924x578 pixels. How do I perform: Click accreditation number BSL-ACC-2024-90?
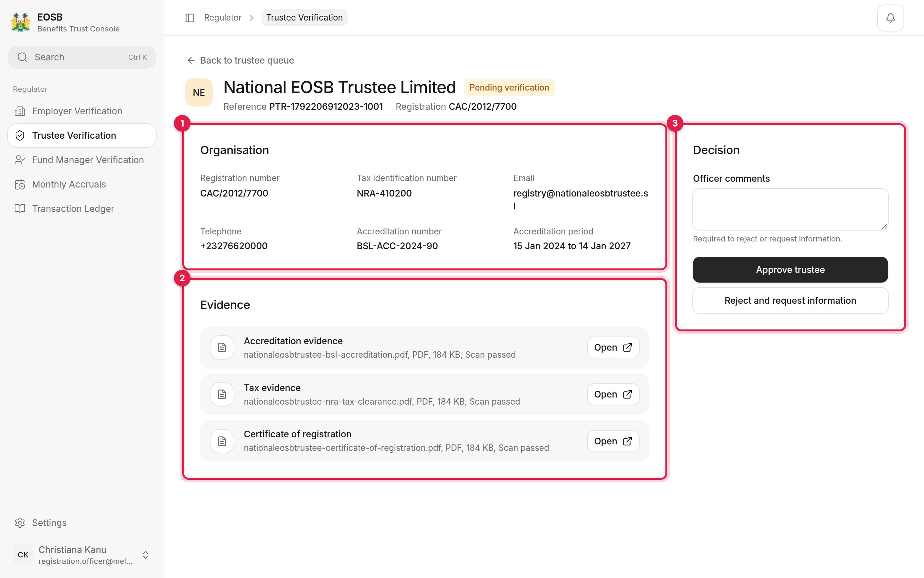click(397, 246)
